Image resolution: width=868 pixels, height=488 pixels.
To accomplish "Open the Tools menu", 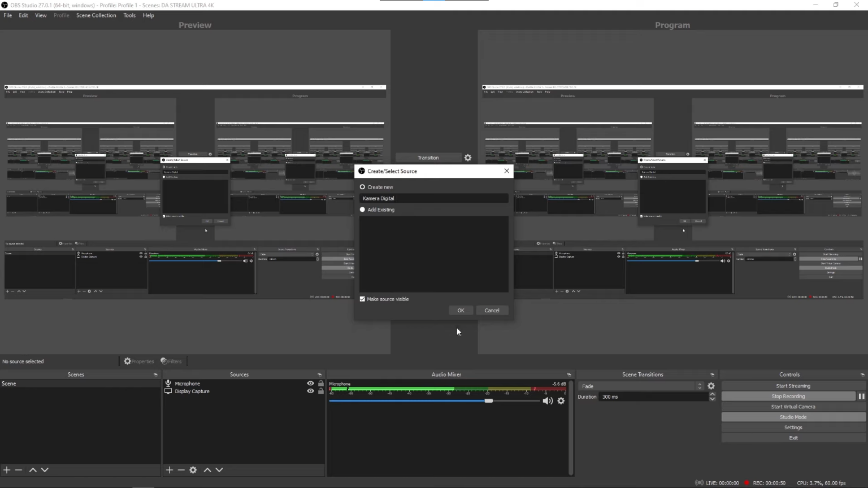I will tap(129, 15).
